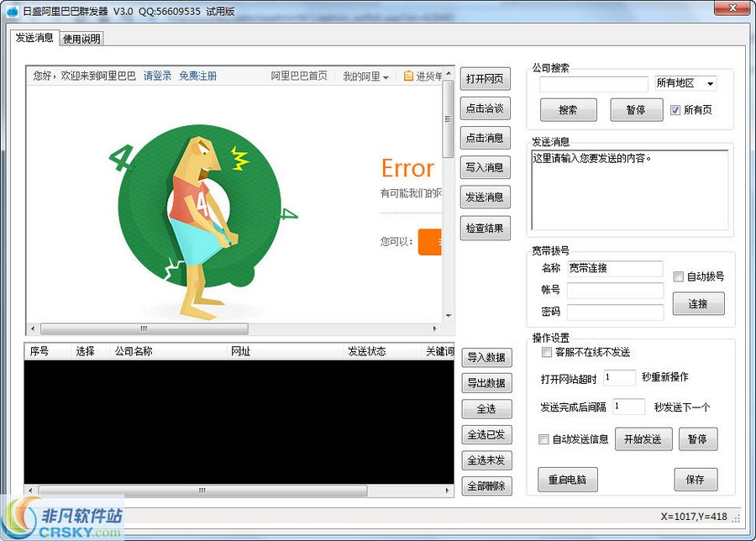Close the window with the red X
This screenshot has height=541, width=756.
[x=732, y=8]
